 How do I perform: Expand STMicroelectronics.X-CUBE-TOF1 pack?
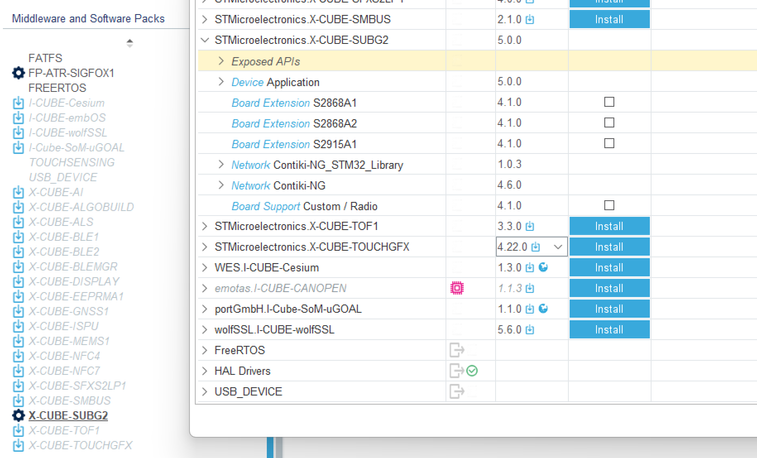point(205,226)
